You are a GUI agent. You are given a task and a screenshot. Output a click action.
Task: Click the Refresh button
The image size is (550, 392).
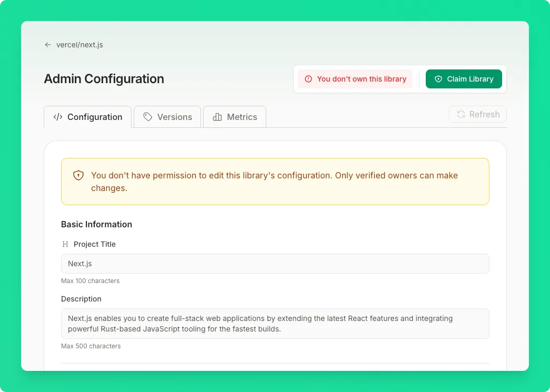pyautogui.click(x=478, y=114)
